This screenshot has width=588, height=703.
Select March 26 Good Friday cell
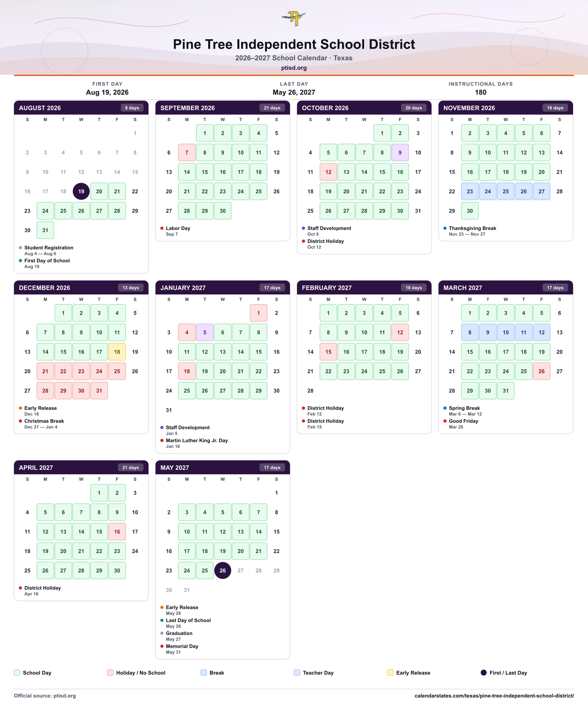point(542,371)
